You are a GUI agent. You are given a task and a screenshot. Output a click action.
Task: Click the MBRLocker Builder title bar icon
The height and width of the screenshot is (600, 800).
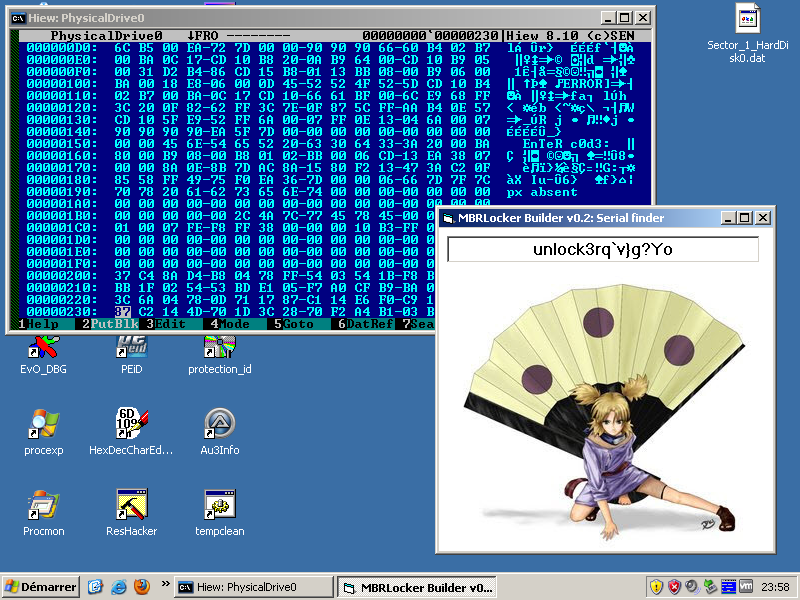tap(448, 218)
